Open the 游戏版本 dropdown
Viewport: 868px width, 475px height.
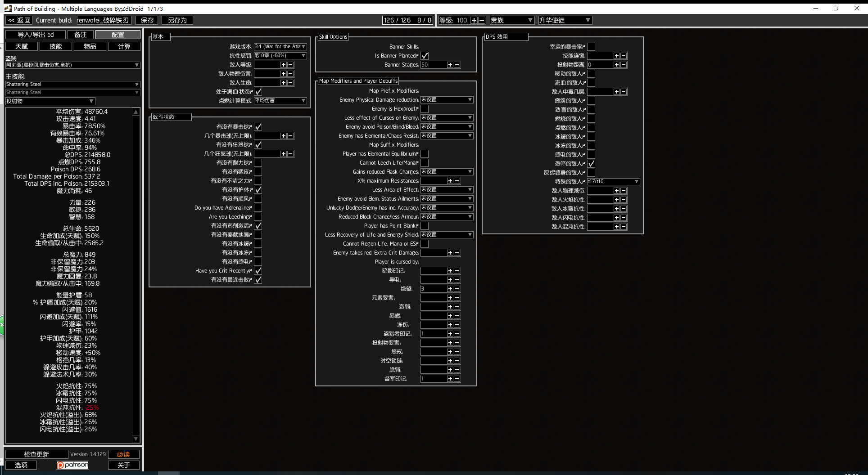[280, 47]
